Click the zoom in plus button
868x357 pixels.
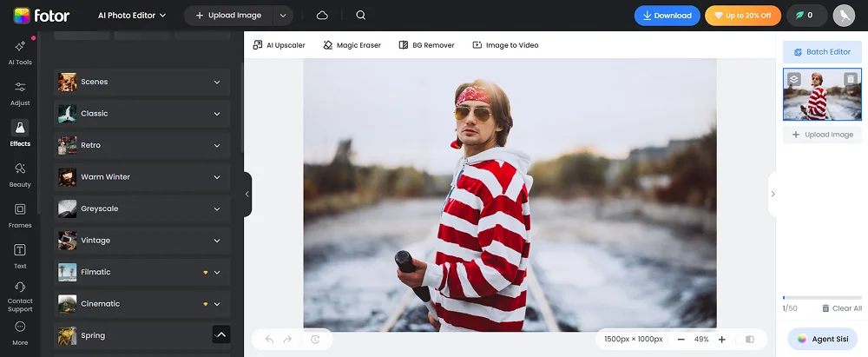tap(721, 340)
